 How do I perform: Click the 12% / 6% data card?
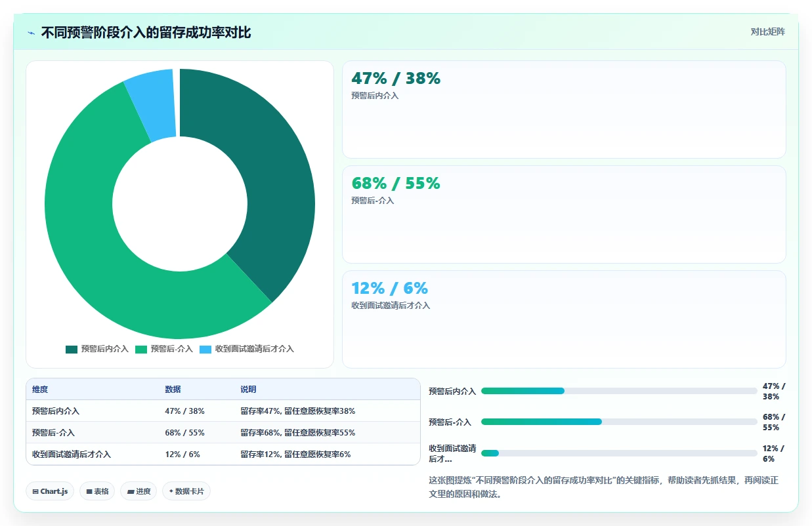[564, 319]
